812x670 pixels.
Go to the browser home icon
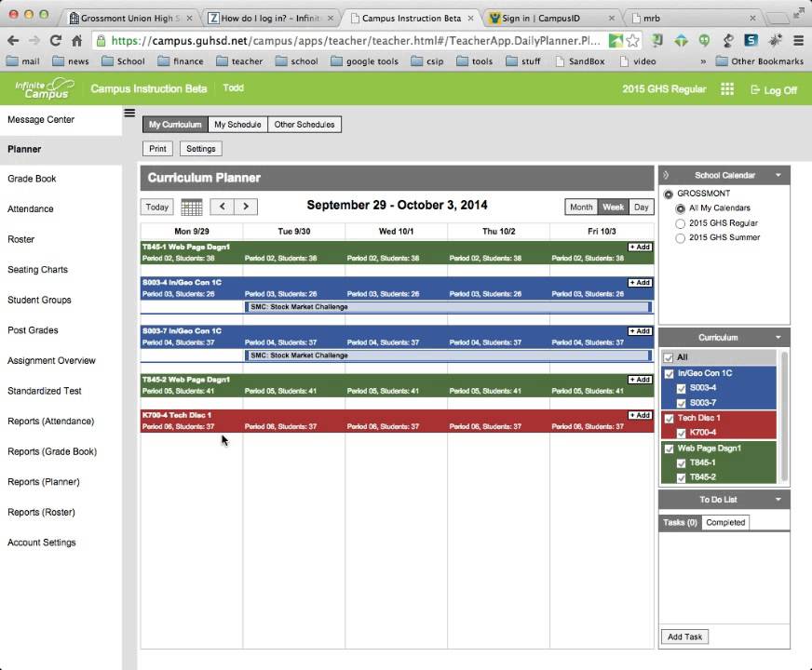[77, 40]
